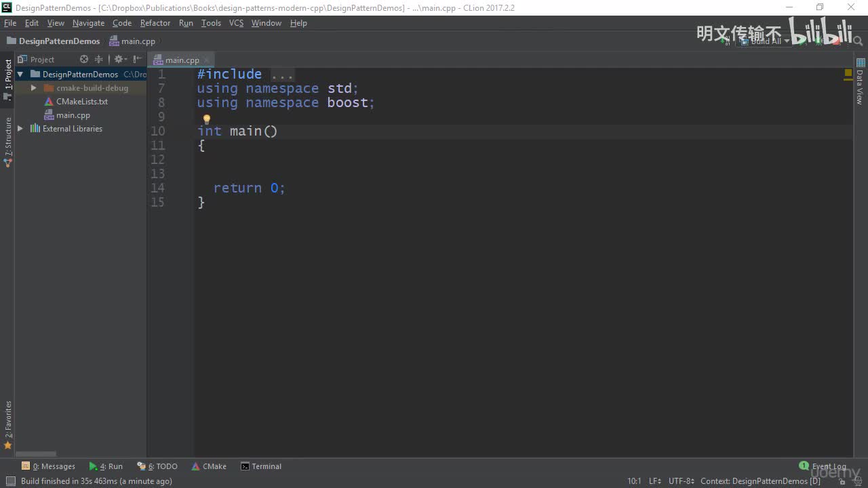Click on 'using namespace std;' line

[x=278, y=89]
